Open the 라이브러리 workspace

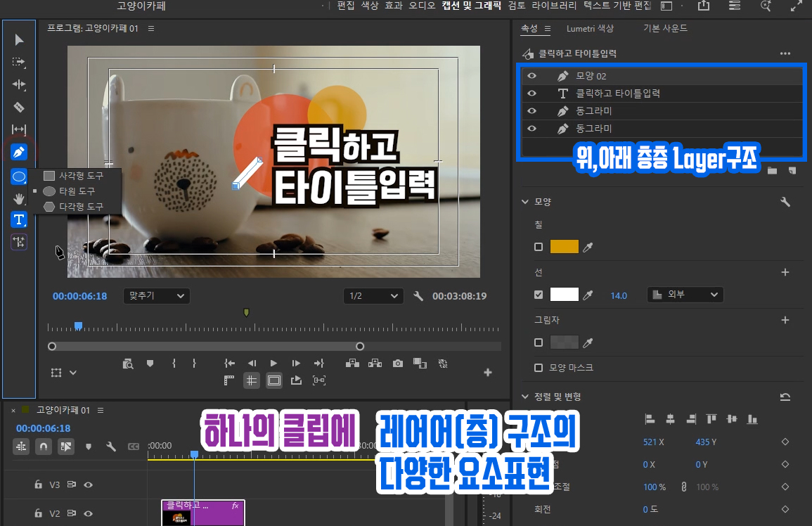pyautogui.click(x=554, y=6)
